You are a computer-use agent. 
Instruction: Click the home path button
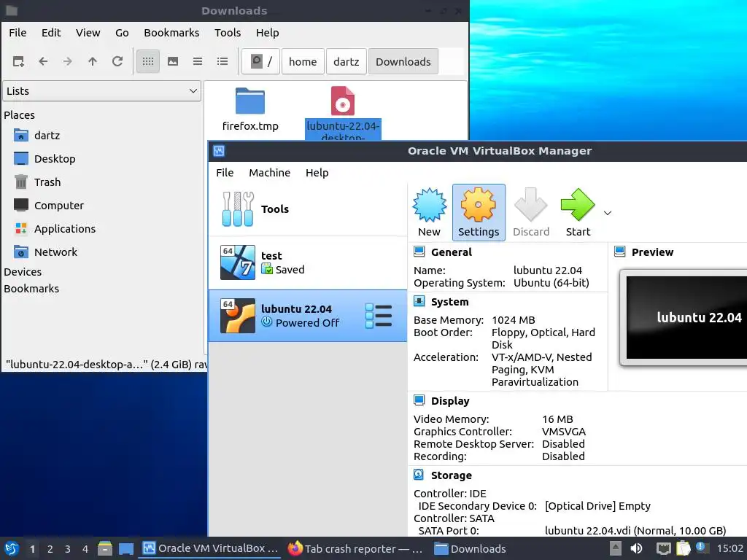tap(303, 61)
